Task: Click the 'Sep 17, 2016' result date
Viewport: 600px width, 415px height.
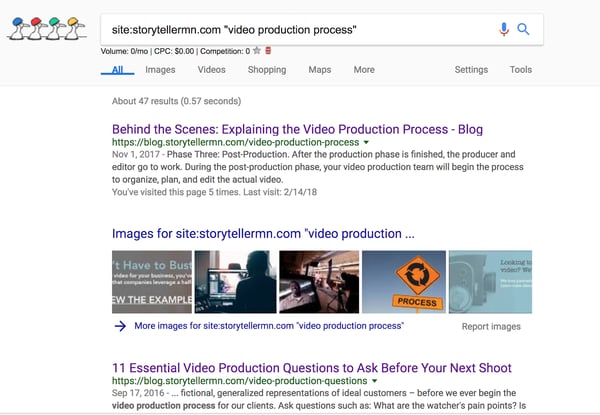Action: point(138,393)
